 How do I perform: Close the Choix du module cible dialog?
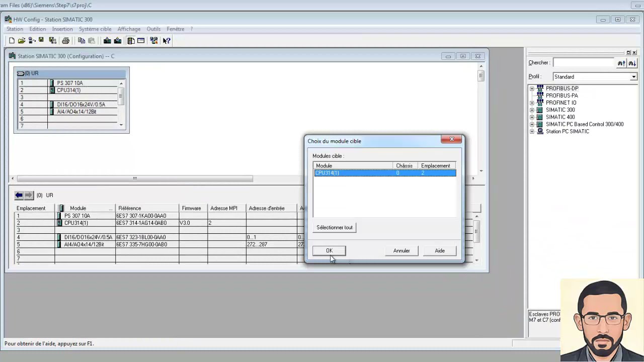click(x=451, y=140)
